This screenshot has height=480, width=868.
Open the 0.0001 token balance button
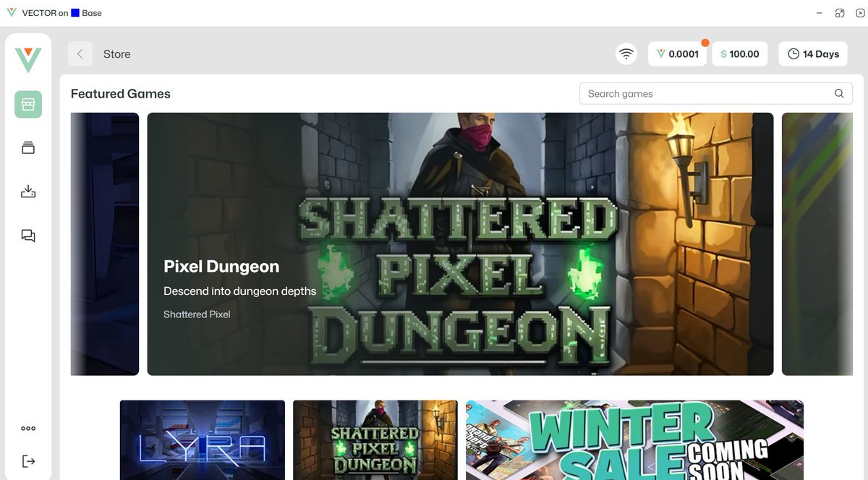tap(677, 54)
